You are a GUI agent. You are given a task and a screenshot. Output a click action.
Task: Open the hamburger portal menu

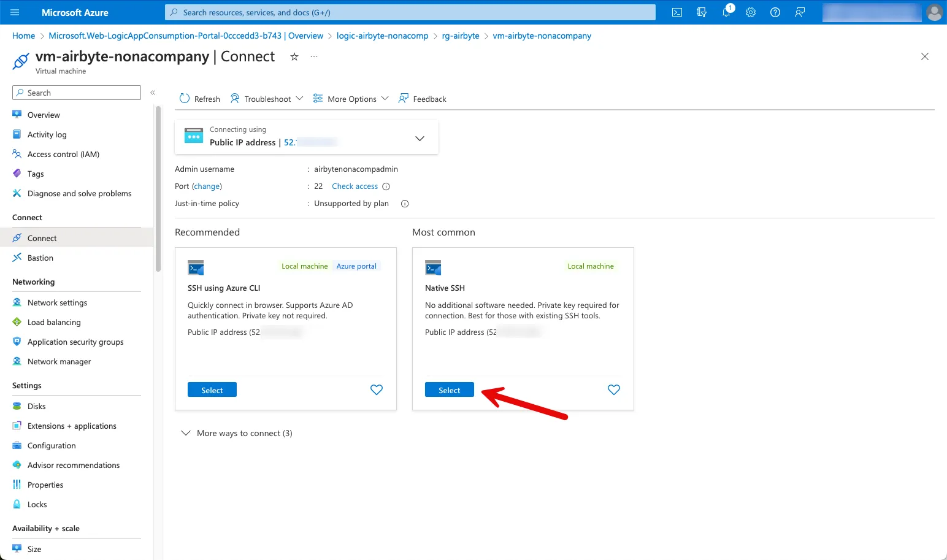(x=15, y=12)
